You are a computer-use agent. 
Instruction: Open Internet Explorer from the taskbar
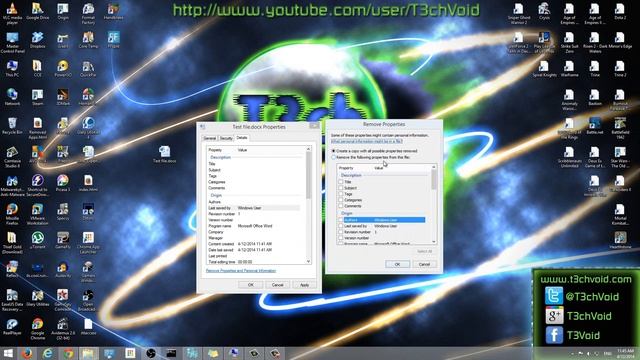48,353
